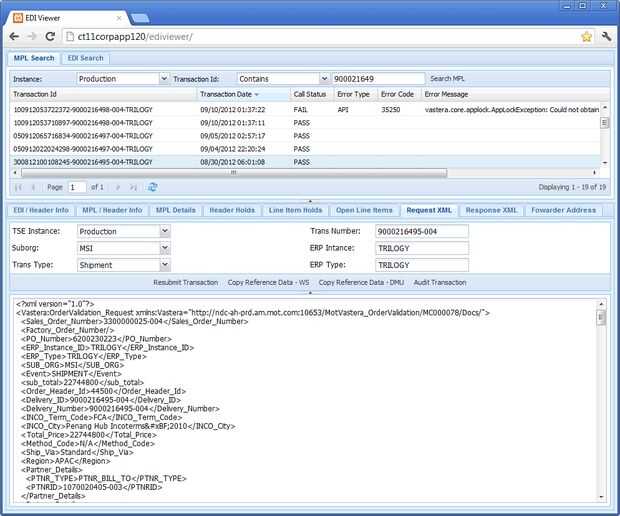This screenshot has height=516, width=620.
Task: Click the ERP Intance field
Action: 422,248
